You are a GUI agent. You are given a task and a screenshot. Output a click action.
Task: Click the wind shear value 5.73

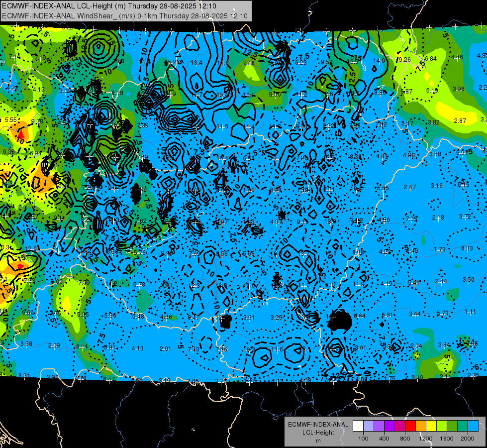tap(443, 313)
